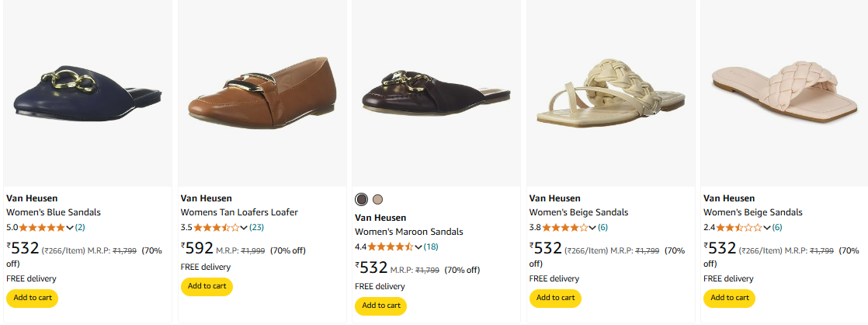
Task: Open the 23 reviews link
Action: tap(257, 227)
